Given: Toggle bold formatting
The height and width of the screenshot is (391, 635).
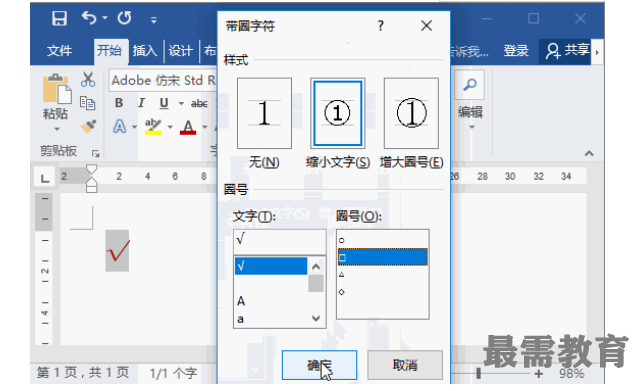Looking at the screenshot, I should pyautogui.click(x=119, y=103).
